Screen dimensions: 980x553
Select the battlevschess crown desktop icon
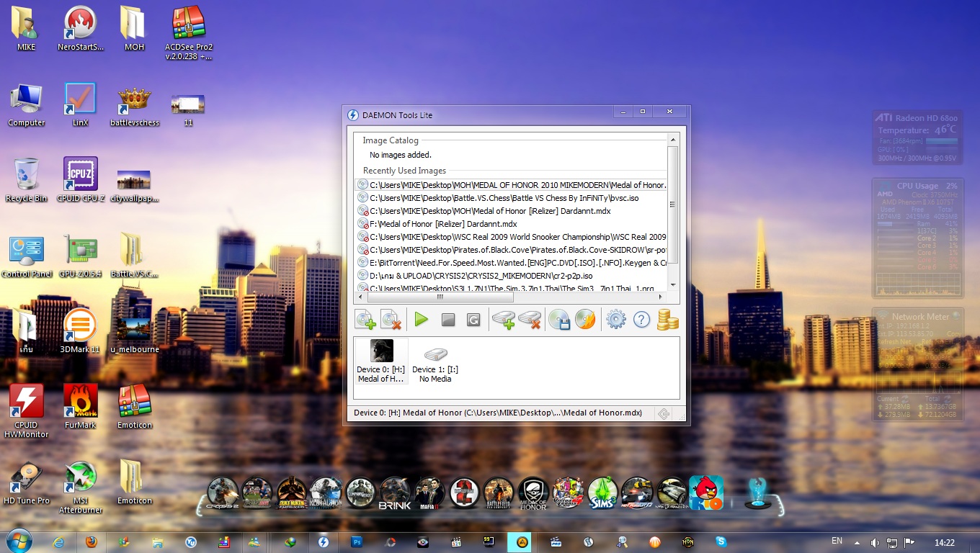pyautogui.click(x=134, y=106)
